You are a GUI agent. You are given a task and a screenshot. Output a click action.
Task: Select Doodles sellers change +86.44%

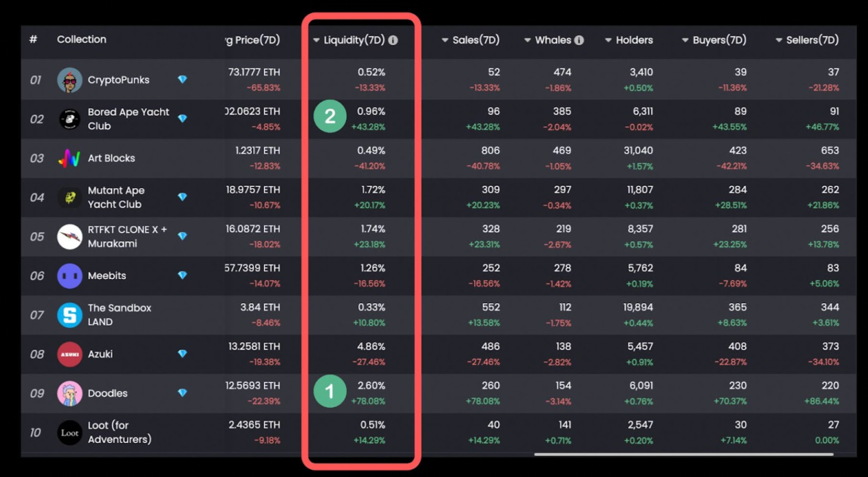(822, 401)
